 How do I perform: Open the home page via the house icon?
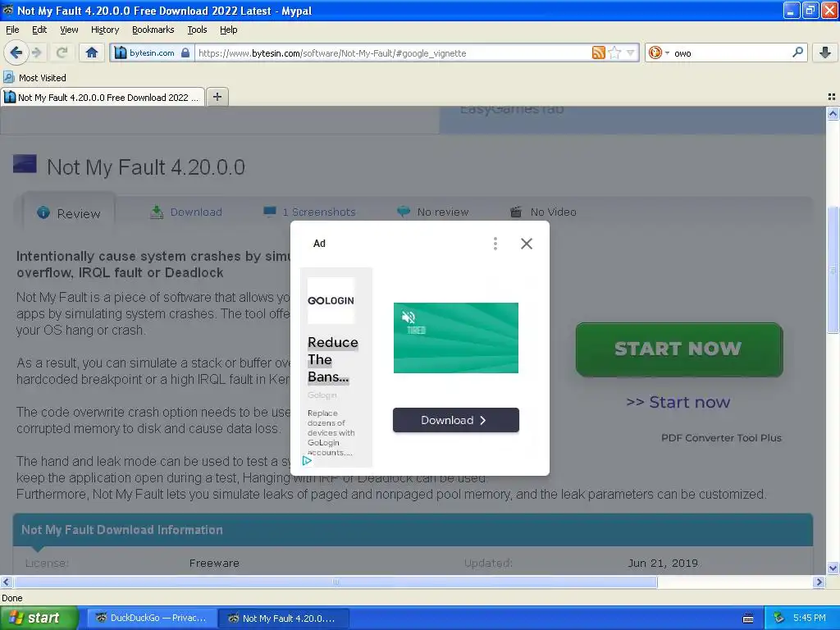point(92,52)
